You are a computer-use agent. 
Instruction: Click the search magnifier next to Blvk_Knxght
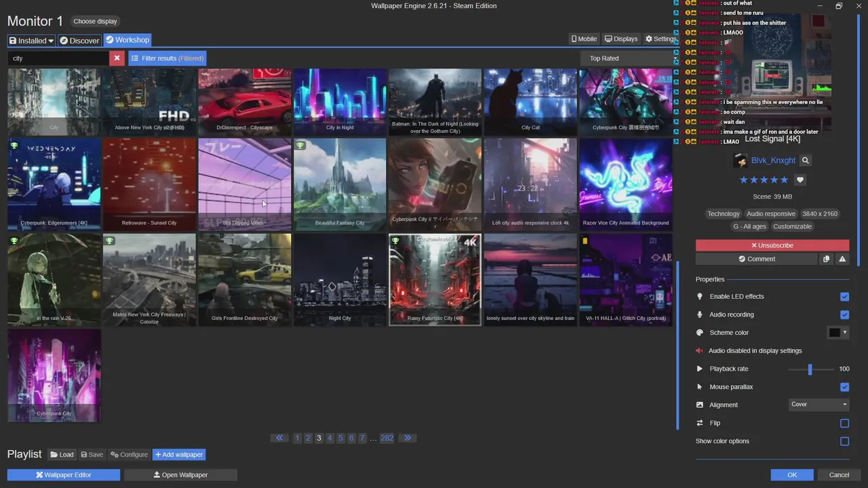[805, 161]
